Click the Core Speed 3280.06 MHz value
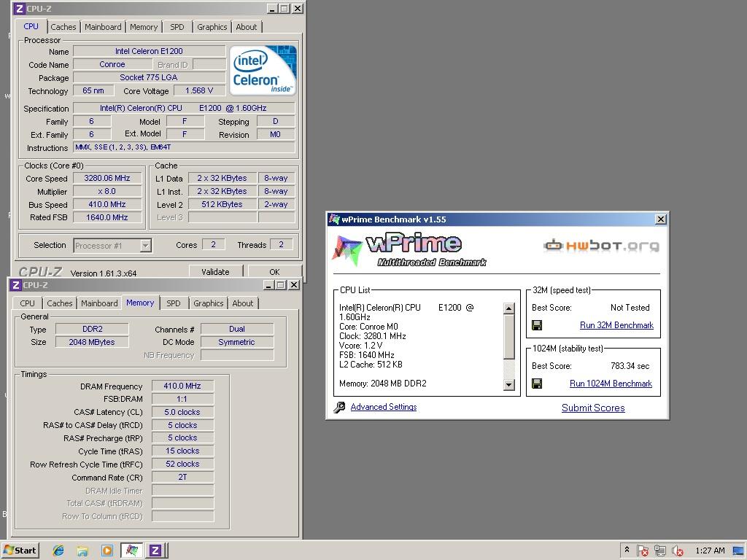Viewport: 747px width, 560px height. (x=107, y=178)
